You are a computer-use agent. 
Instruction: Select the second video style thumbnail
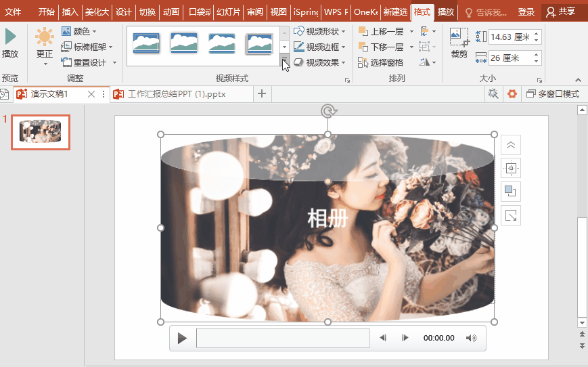(184, 43)
